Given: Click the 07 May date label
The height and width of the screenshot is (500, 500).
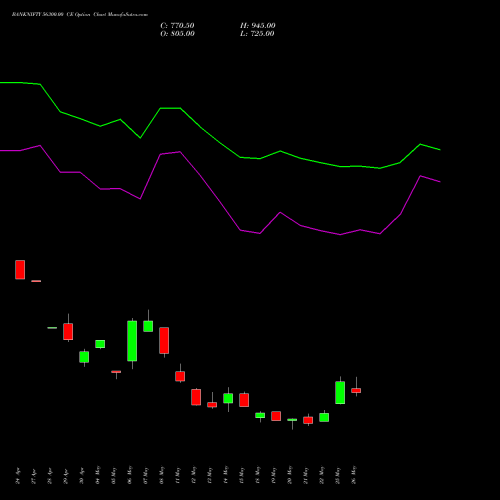Looking at the screenshot, I should [146, 475].
